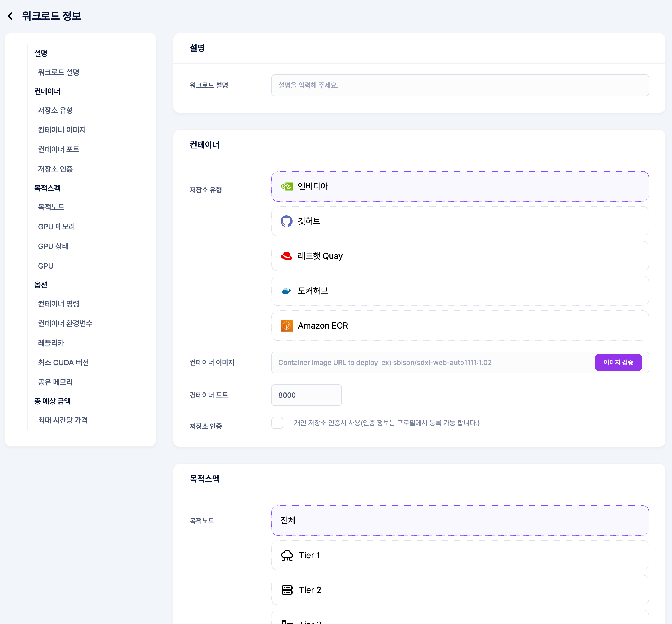Go to 저장소 인증 in sidebar

click(x=55, y=169)
